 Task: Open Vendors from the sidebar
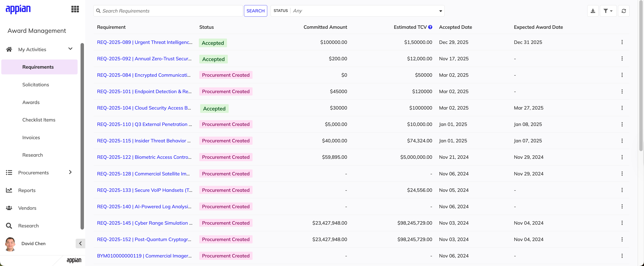pyautogui.click(x=27, y=208)
